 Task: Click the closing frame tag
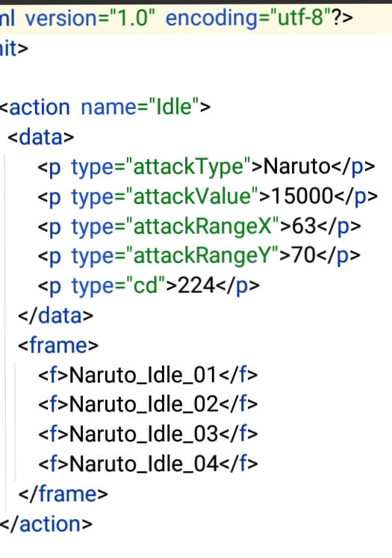click(x=63, y=494)
